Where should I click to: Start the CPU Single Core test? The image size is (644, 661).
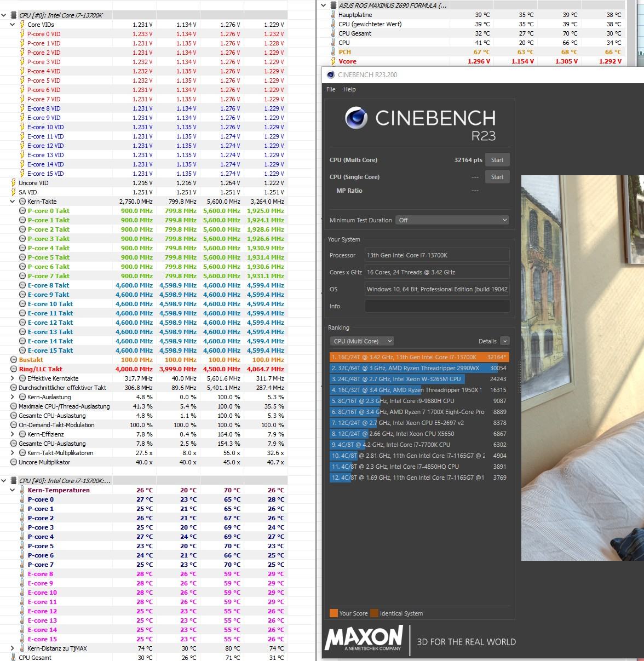[x=497, y=177]
